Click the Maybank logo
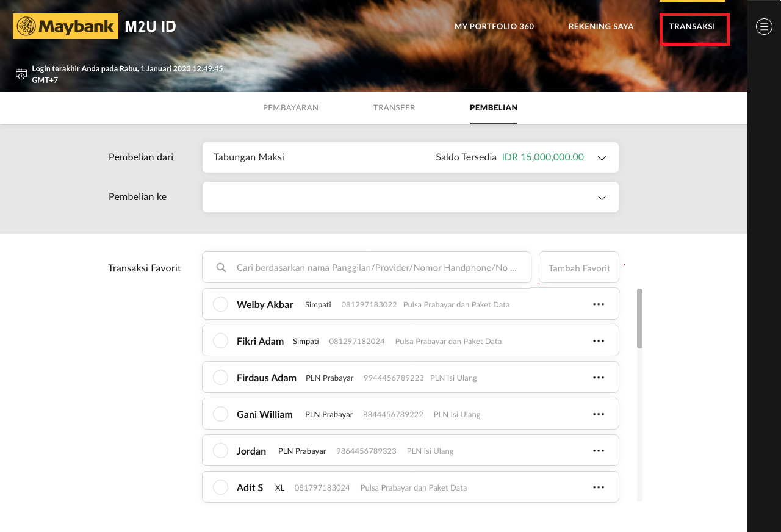Screen dimensions: 781x532 65,26
